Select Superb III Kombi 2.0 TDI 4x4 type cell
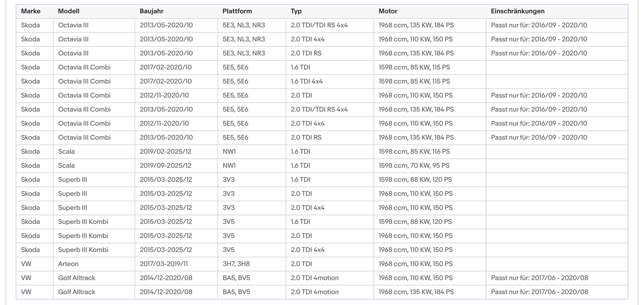Image resolution: width=644 pixels, height=305 pixels. [330, 250]
